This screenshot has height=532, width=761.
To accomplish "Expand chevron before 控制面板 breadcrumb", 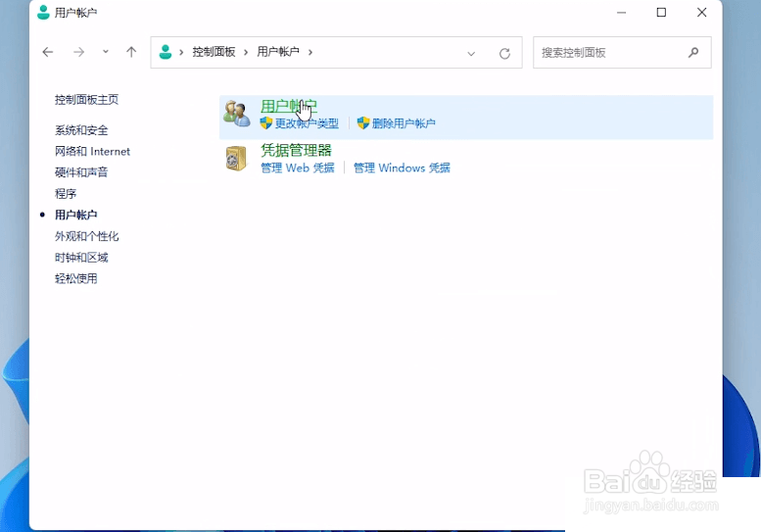I will click(181, 52).
